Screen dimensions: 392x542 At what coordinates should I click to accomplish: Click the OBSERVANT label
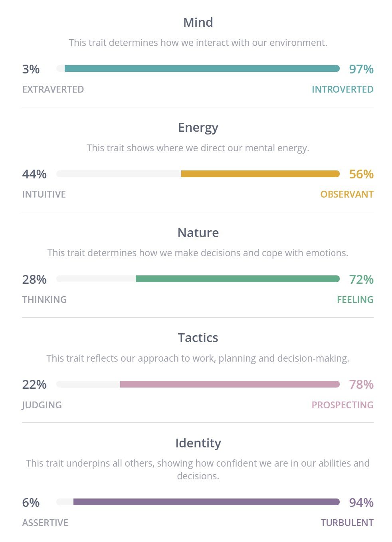pyautogui.click(x=347, y=194)
